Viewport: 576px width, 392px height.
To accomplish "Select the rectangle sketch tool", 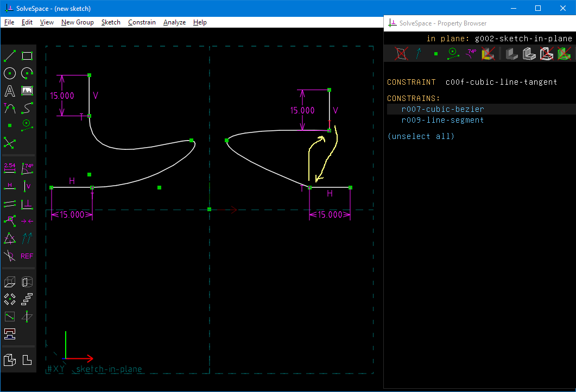I will [27, 56].
